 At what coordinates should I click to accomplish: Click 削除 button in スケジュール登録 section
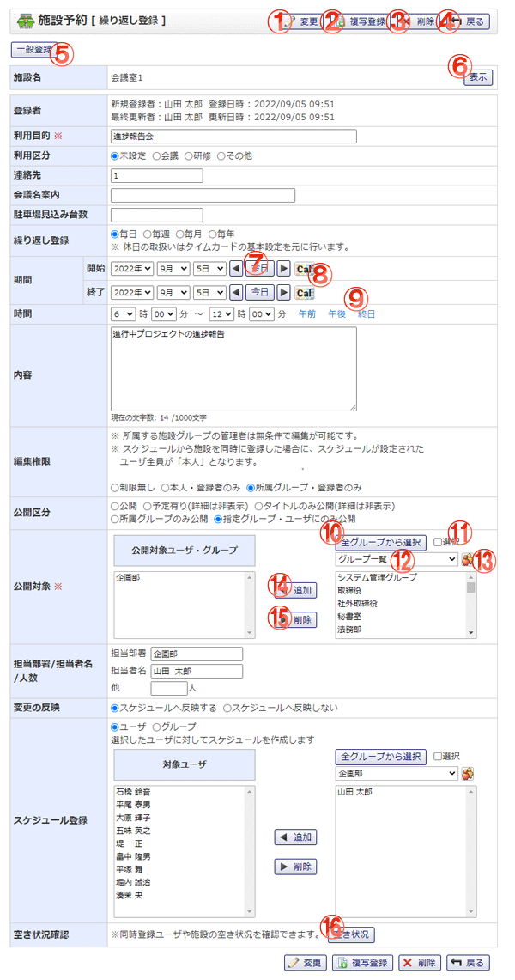point(296,867)
